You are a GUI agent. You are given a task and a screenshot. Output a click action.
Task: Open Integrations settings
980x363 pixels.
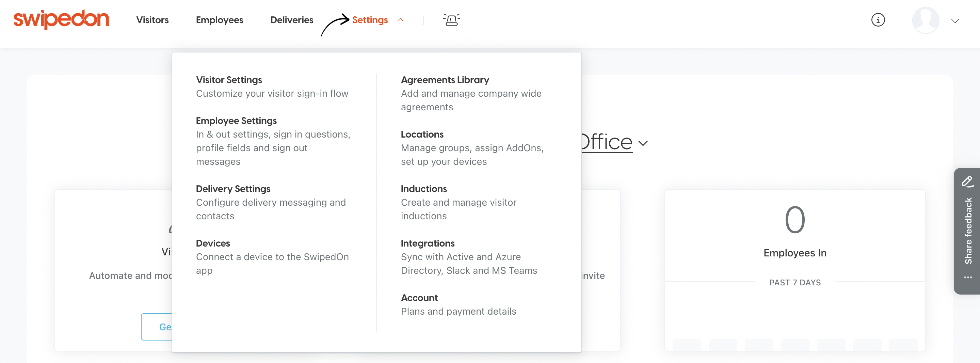[427, 243]
